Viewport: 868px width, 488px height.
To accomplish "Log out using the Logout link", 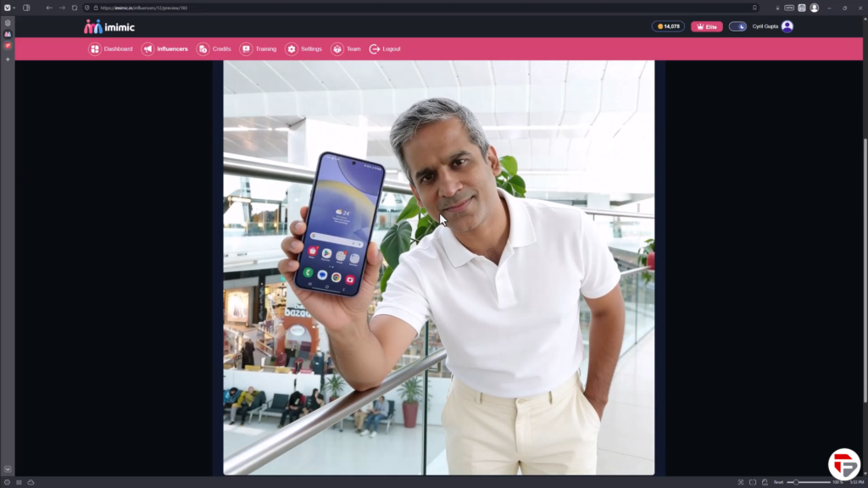I will (x=385, y=49).
